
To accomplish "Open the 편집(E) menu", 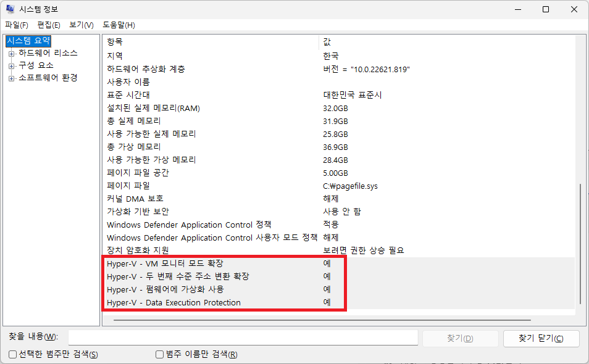I will [x=49, y=25].
